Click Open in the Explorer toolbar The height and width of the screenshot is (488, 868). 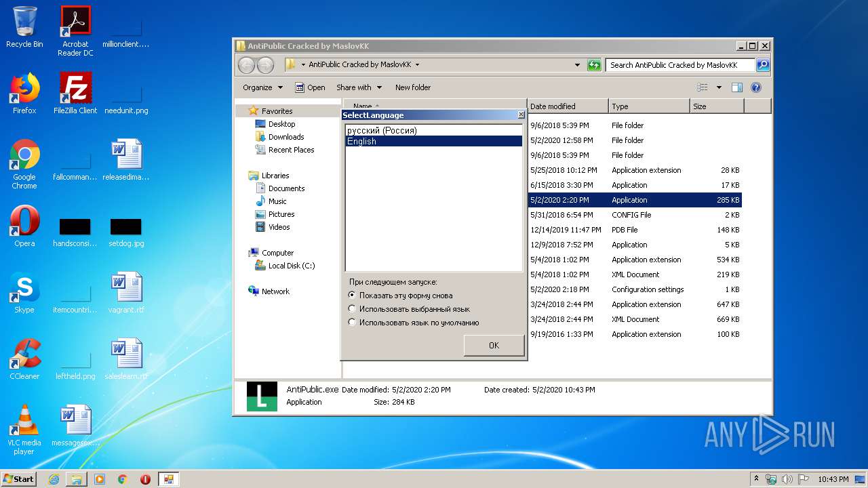coord(310,87)
